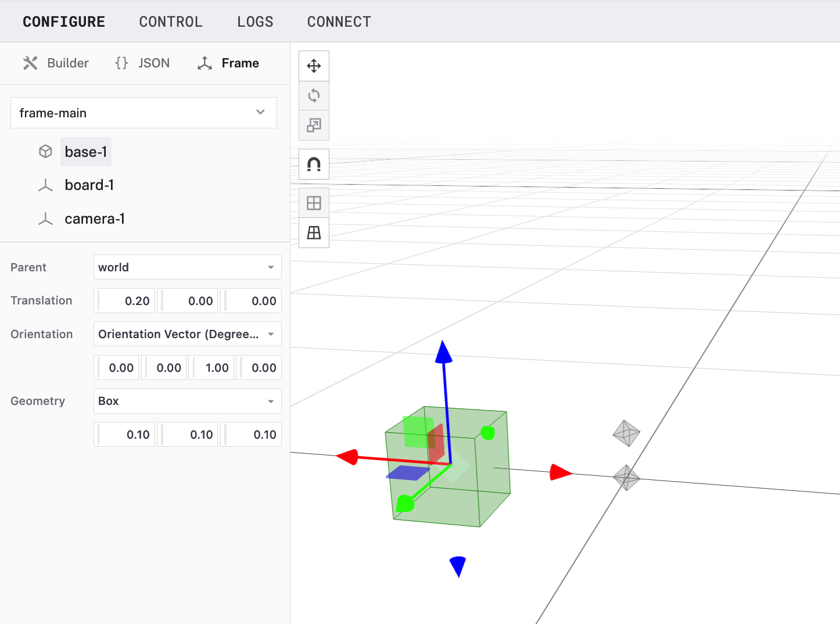
Task: Toggle the magnet snapping button
Action: (314, 164)
